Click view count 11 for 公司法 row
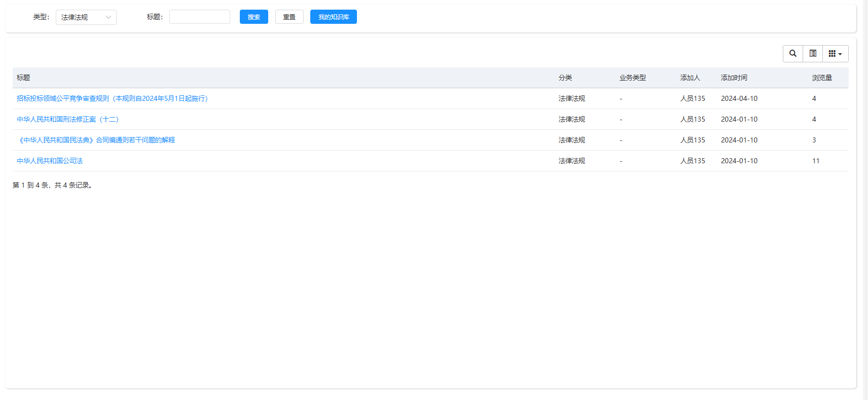Screen dimensions: 868x400 click(x=816, y=161)
